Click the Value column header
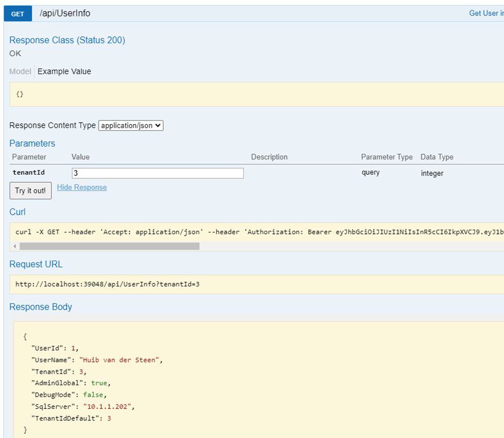 [81, 157]
